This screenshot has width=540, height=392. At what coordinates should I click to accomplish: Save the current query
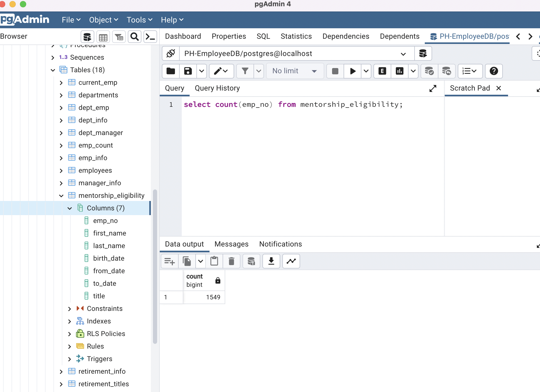pyautogui.click(x=187, y=71)
